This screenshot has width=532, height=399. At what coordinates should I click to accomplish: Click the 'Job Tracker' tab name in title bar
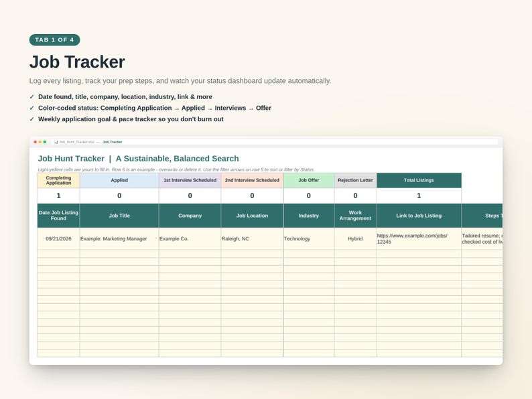[113, 142]
